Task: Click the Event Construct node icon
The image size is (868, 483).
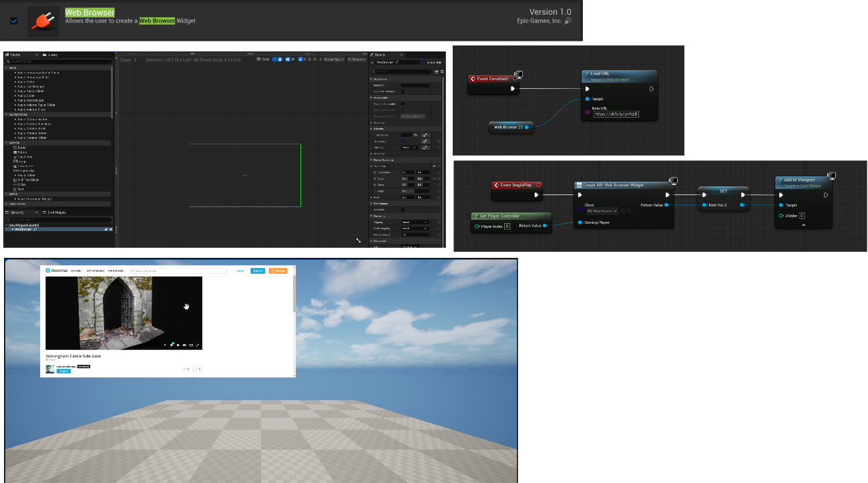Action: pos(472,79)
